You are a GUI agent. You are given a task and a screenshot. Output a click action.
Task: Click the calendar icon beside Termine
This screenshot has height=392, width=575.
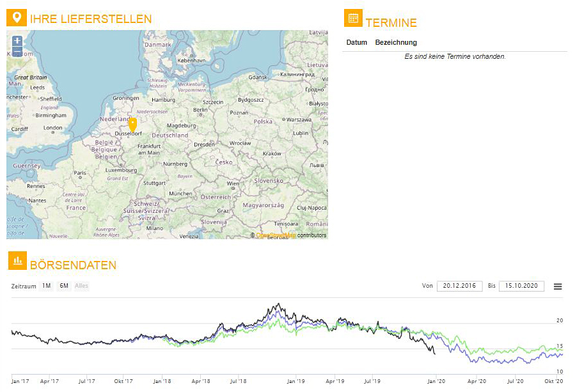click(353, 18)
